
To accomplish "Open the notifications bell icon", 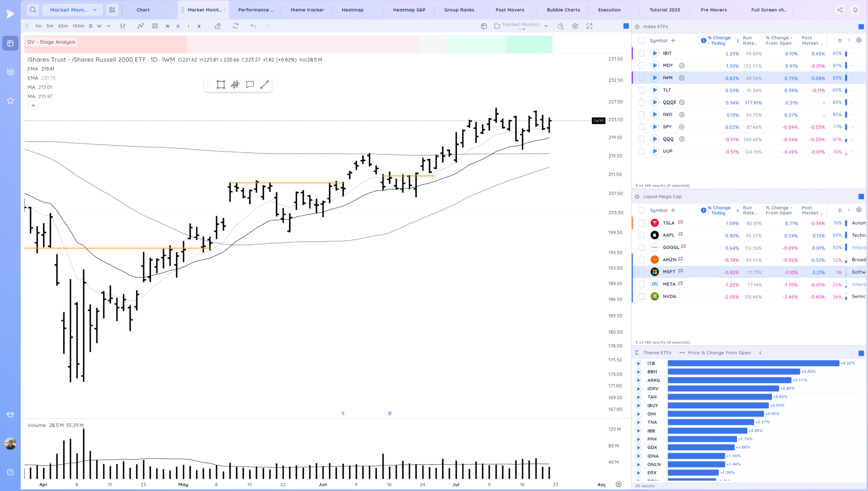I will tap(855, 10).
